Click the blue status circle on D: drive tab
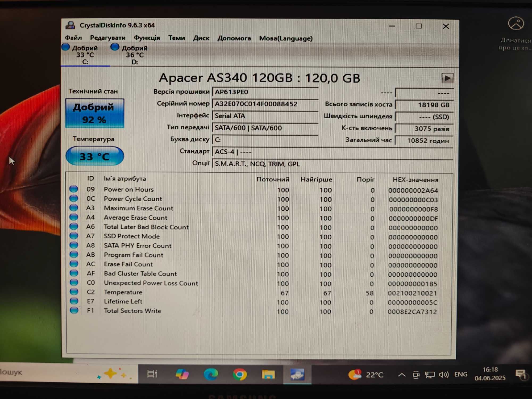The image size is (532, 399). [115, 47]
